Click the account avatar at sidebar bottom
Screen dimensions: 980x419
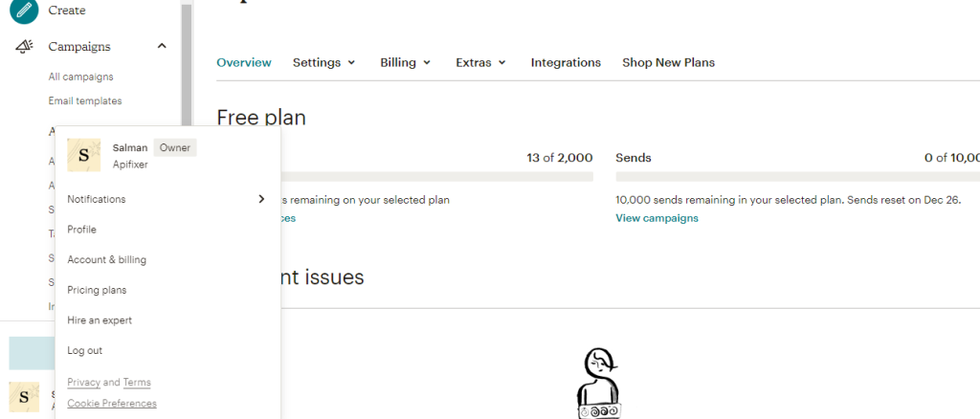click(24, 397)
